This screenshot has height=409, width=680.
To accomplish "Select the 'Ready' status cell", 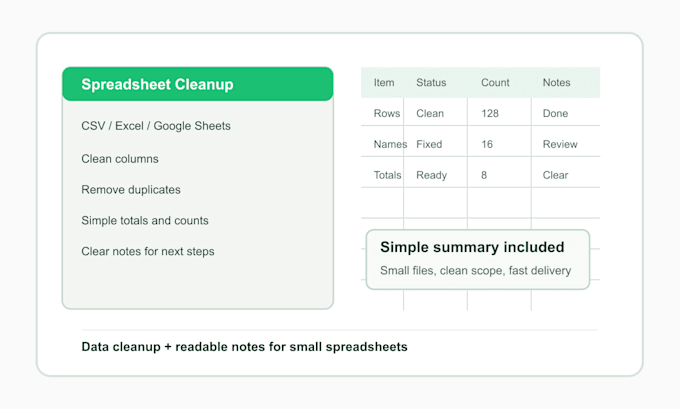I will tap(432, 175).
